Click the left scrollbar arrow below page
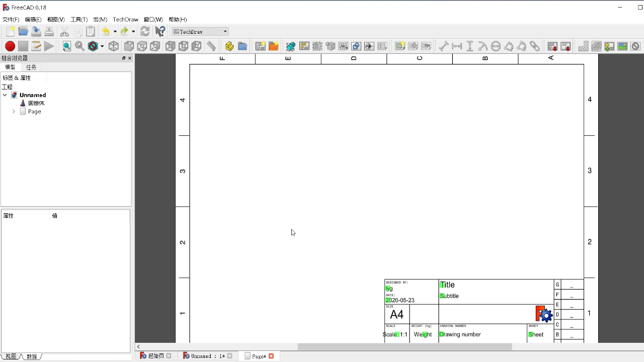This screenshot has width=644, height=362. 138,347
